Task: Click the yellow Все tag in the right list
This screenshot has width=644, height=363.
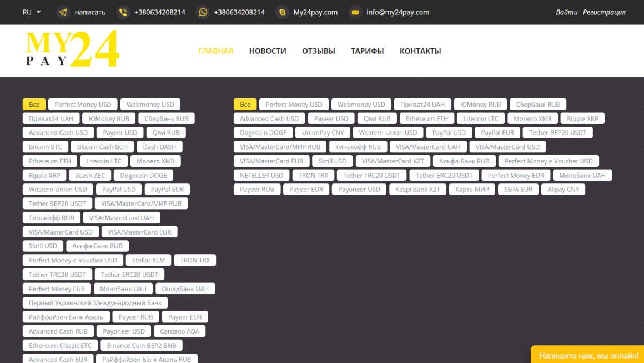Action: click(245, 105)
